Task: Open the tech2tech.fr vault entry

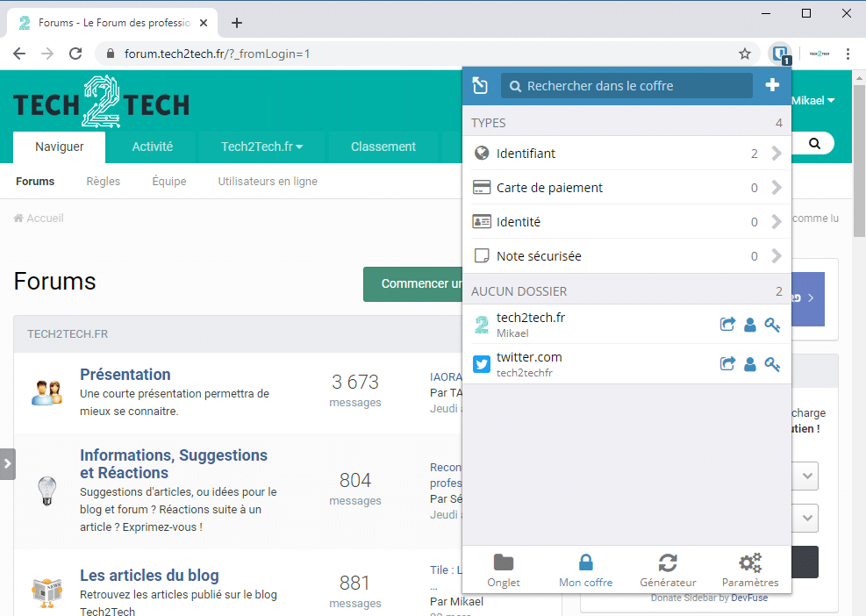Action: 590,325
